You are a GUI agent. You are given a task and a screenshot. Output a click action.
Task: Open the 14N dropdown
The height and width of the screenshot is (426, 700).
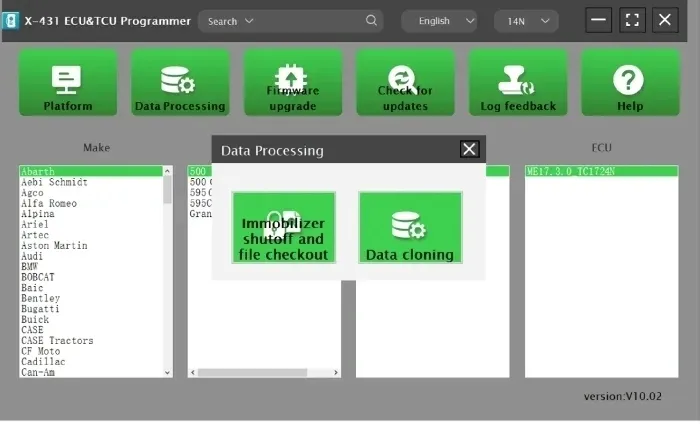click(526, 21)
